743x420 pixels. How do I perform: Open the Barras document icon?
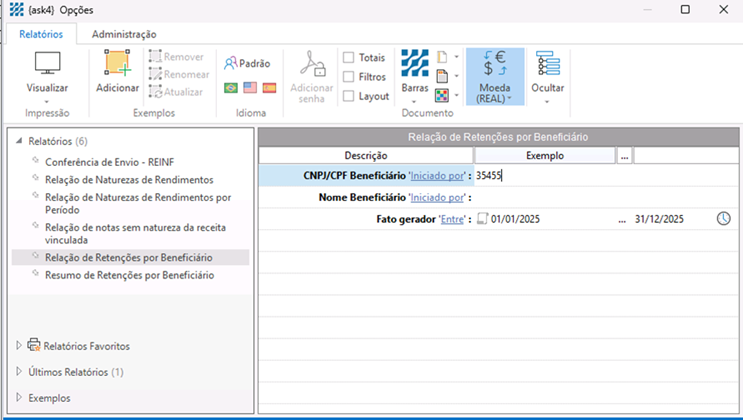pyautogui.click(x=414, y=65)
